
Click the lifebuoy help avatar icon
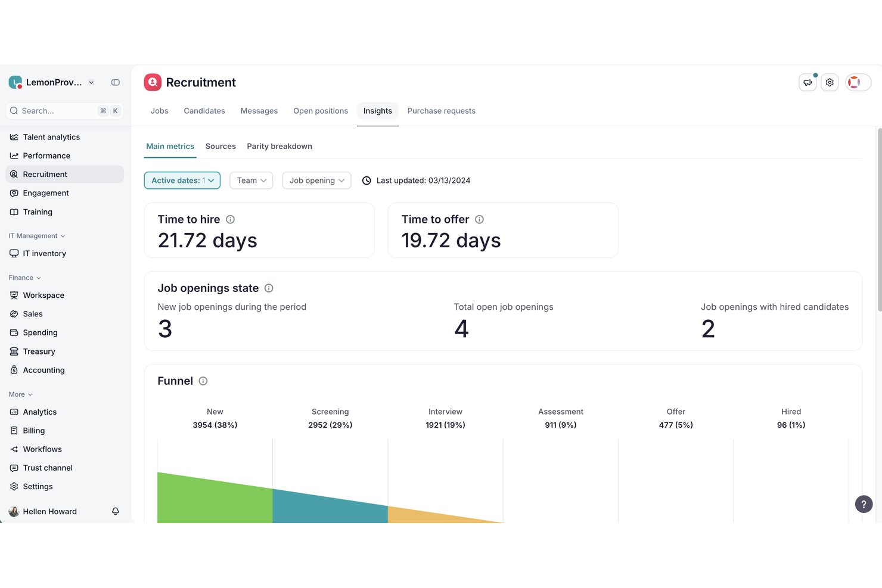click(854, 82)
